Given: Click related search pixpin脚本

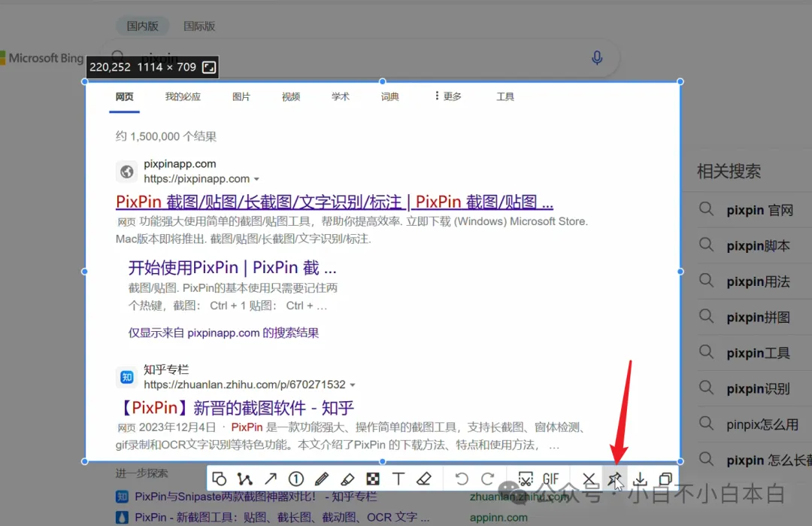Looking at the screenshot, I should (758, 245).
